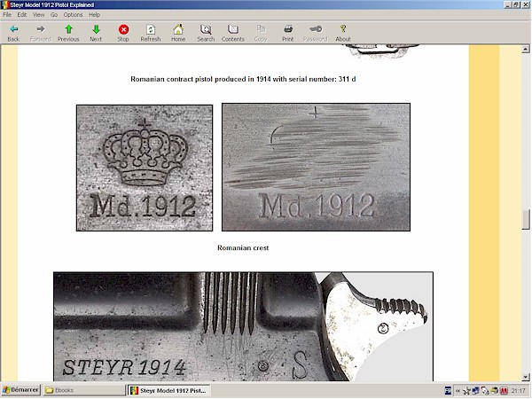Image resolution: width=532 pixels, height=399 pixels.
Task: Click the scrollbar up arrow
Action: coord(526,49)
